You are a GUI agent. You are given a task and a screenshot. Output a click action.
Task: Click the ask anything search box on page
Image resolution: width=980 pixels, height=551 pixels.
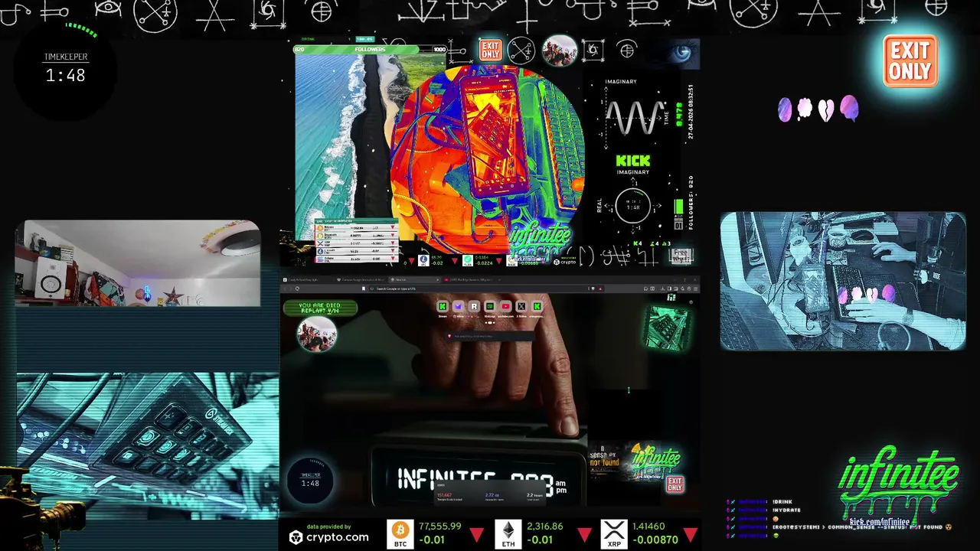[490, 336]
